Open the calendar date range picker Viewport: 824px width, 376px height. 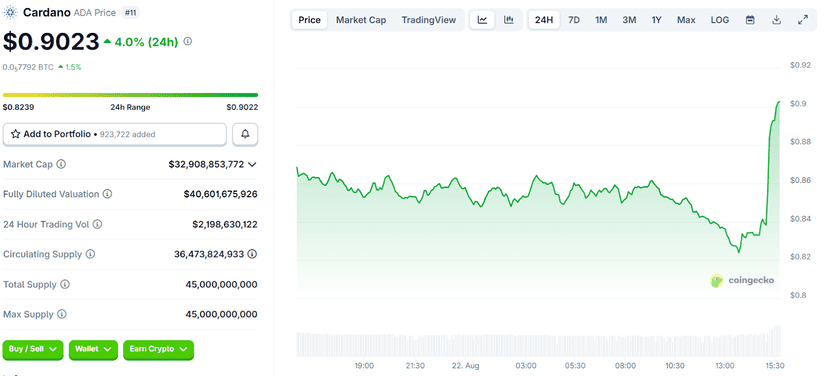point(750,20)
